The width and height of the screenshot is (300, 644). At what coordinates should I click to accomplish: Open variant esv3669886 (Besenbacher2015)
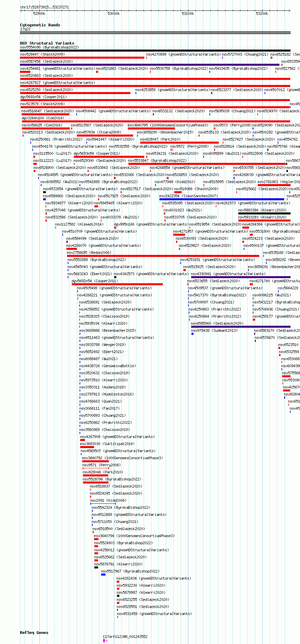108,330
